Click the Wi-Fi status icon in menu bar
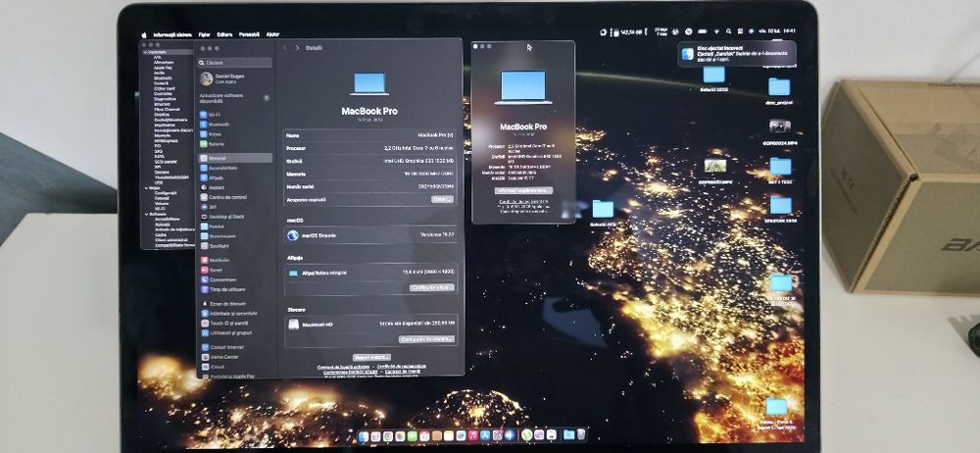The image size is (980, 453). click(716, 31)
